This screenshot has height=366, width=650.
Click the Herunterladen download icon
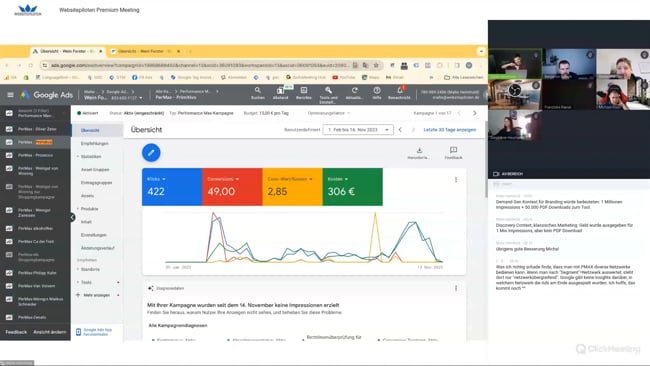pyautogui.click(x=419, y=153)
